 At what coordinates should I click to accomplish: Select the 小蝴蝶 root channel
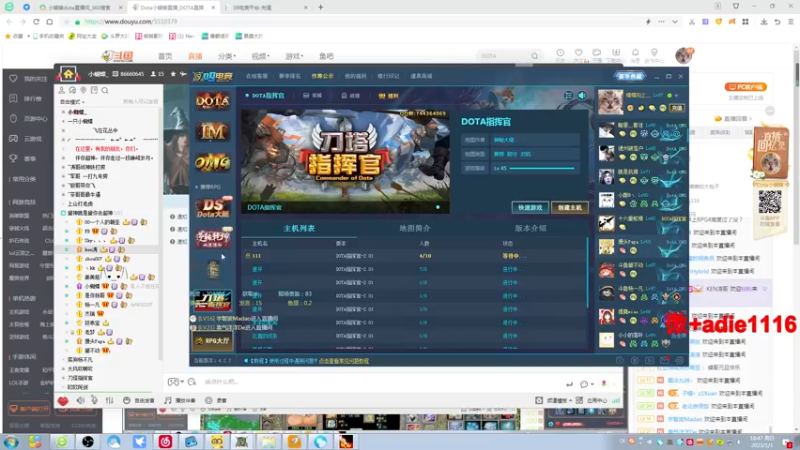pyautogui.click(x=77, y=112)
